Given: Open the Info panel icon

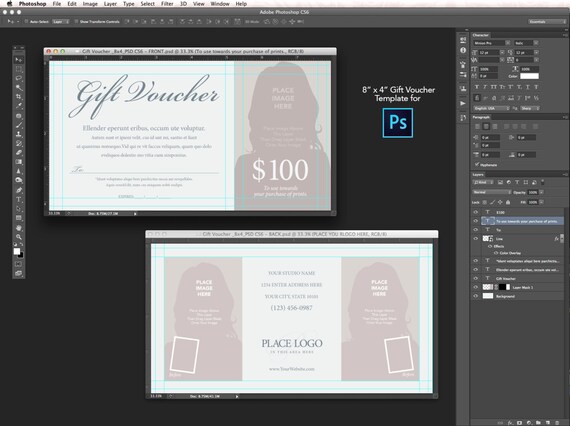Looking at the screenshot, I should click(463, 50).
